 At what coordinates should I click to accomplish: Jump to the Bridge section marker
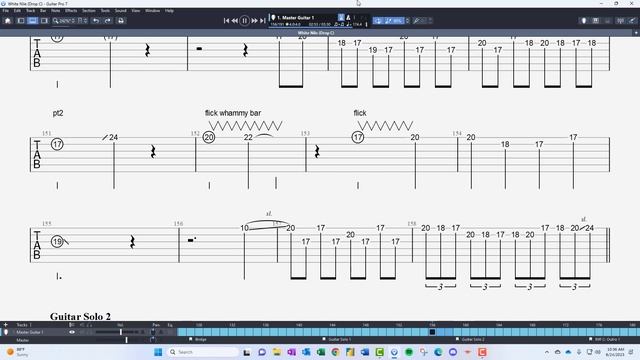coord(198,340)
